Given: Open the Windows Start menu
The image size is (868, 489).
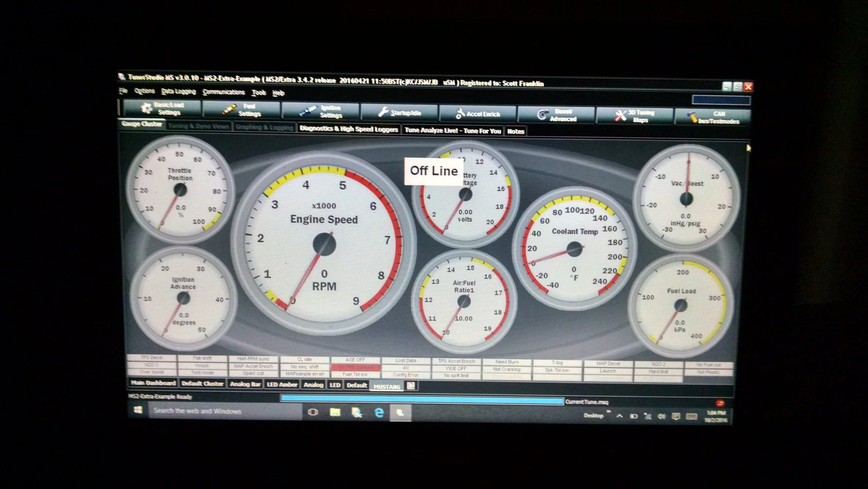Looking at the screenshot, I should coord(138,410).
